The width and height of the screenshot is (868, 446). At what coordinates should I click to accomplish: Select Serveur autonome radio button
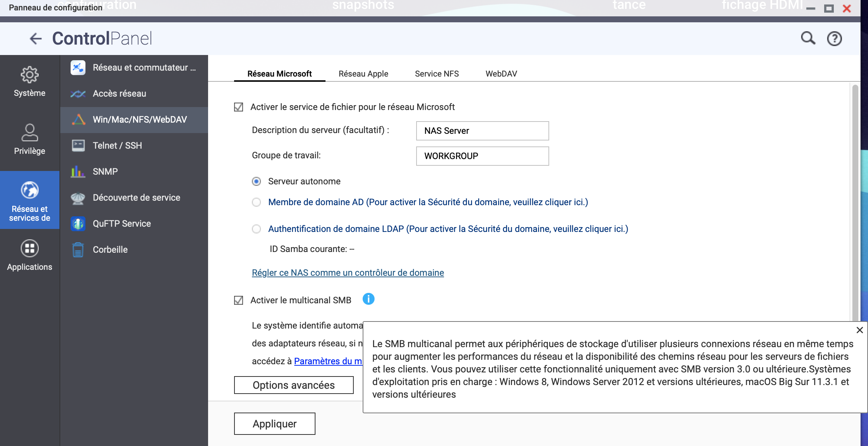coord(256,181)
